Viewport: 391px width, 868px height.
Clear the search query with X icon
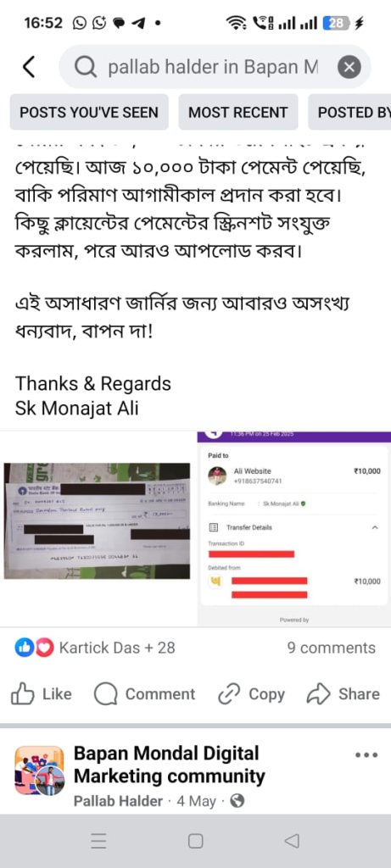coord(349,68)
